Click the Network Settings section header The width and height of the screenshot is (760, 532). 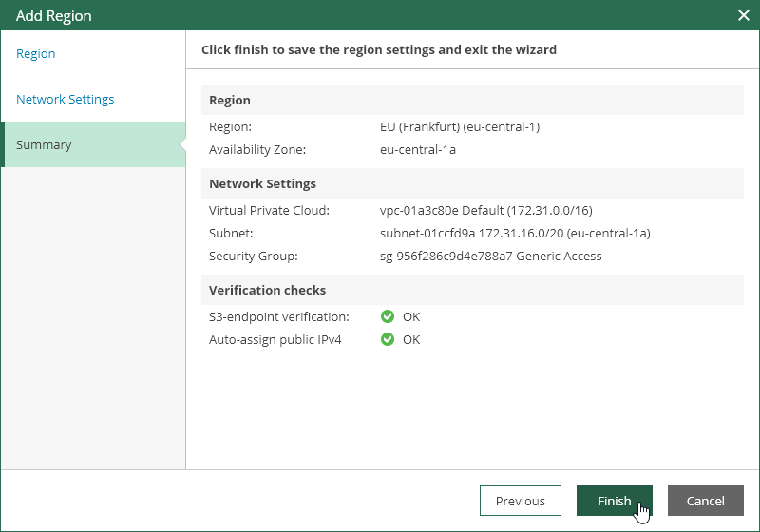(262, 183)
